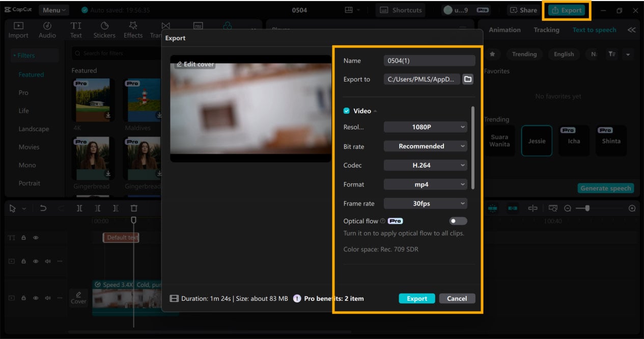The image size is (644, 339).
Task: Click Generate speech button
Action: click(x=606, y=188)
